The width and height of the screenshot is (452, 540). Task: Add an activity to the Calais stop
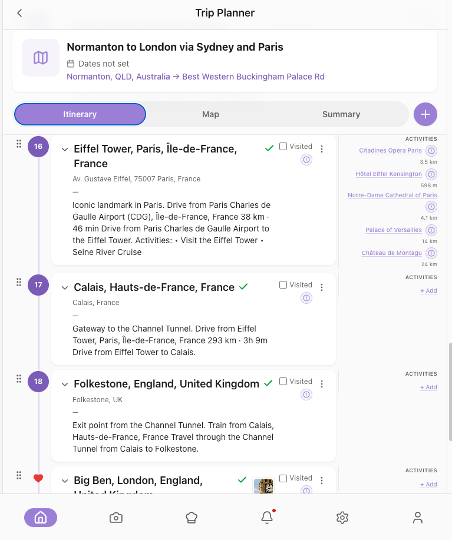(x=429, y=291)
